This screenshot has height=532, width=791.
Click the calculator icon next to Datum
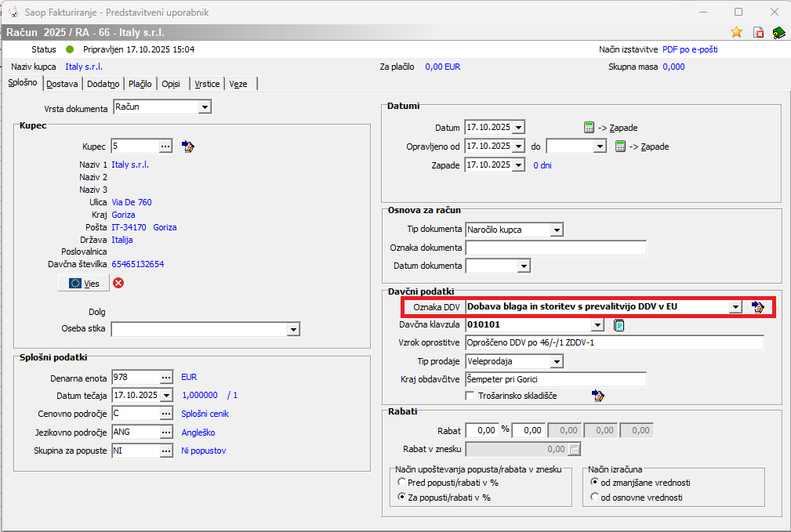[589, 128]
